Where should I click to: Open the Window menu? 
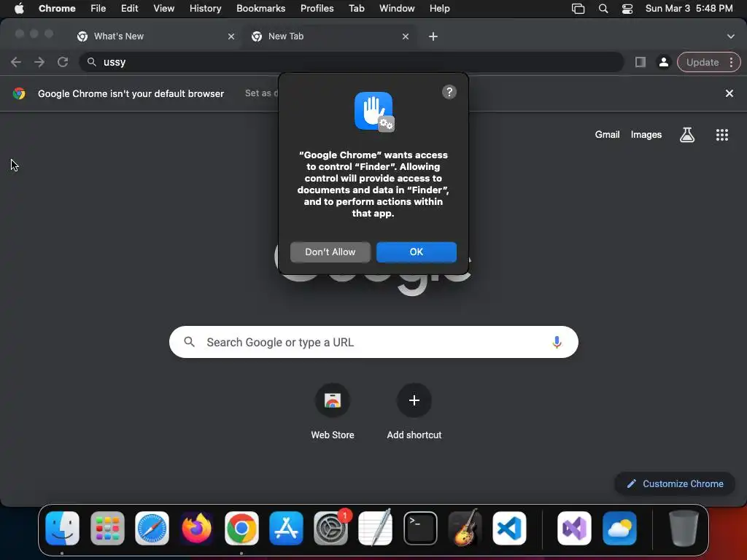[x=397, y=9]
